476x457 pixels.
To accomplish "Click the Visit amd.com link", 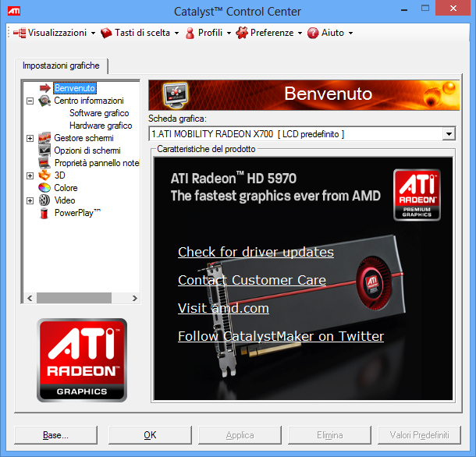I will 223,308.
